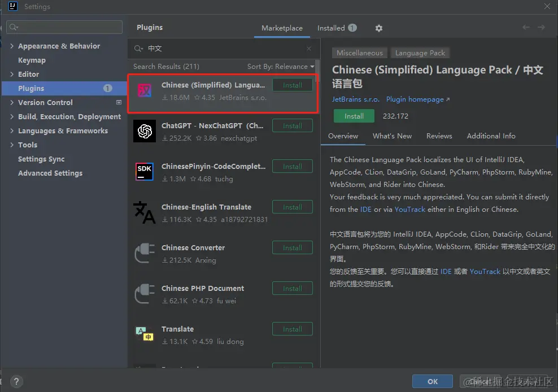Click the plugin search magnifier icon
The image size is (558, 392).
[138, 49]
